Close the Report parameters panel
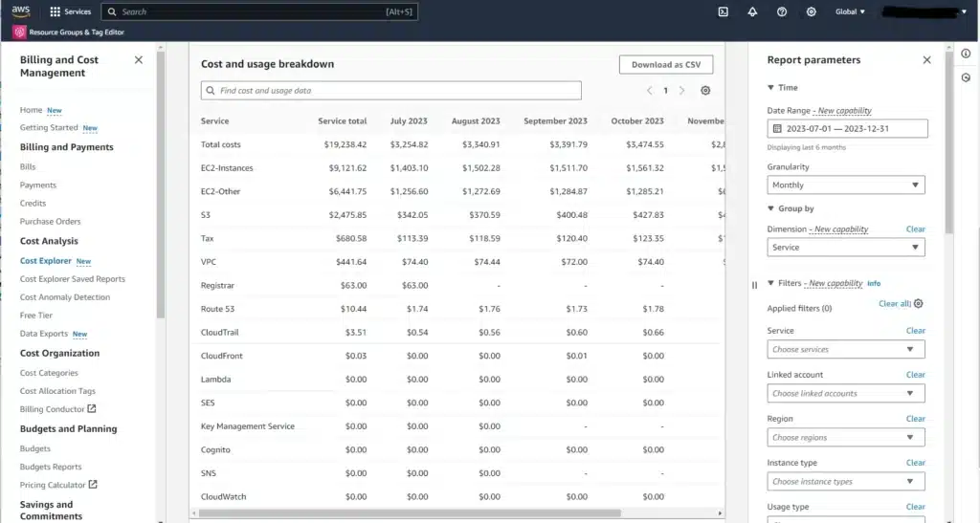Viewport: 980px width, 523px height. tap(926, 60)
